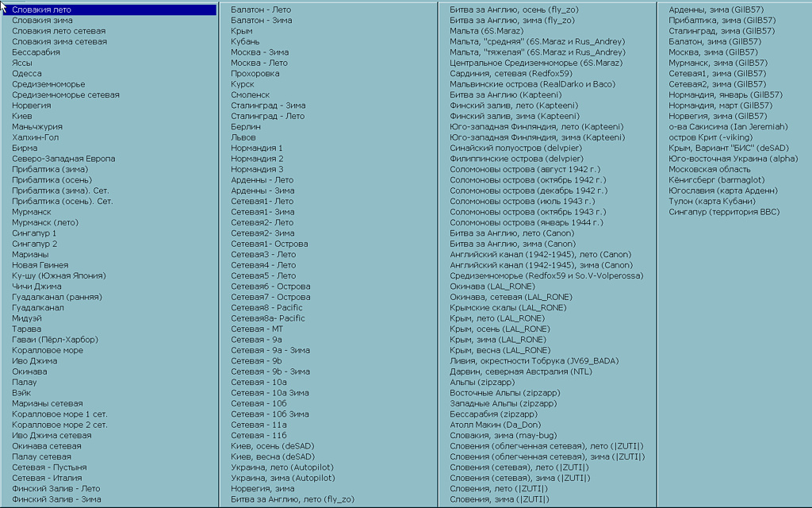The width and height of the screenshot is (812, 508).
Task: Select 'Сингапур 2' map
Action: pos(35,243)
